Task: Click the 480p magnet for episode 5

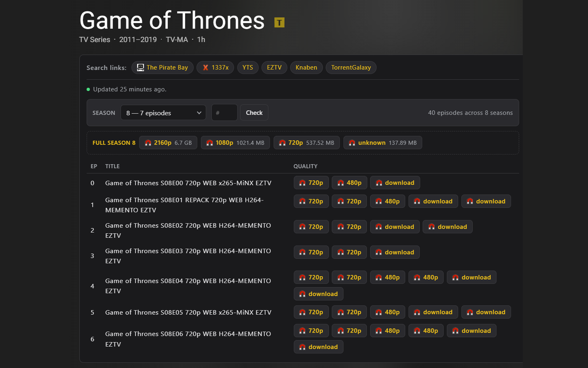Action: click(x=388, y=312)
